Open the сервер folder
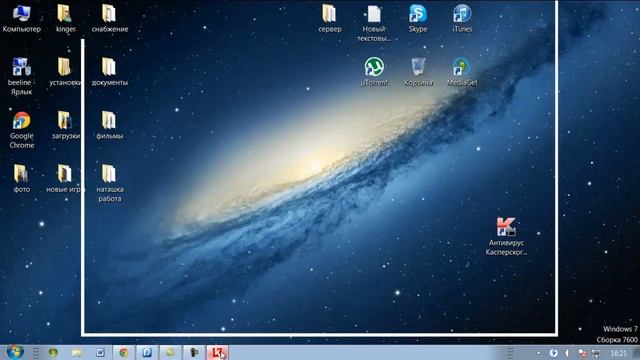Screen dimensions: 640x360 [x=329, y=18]
